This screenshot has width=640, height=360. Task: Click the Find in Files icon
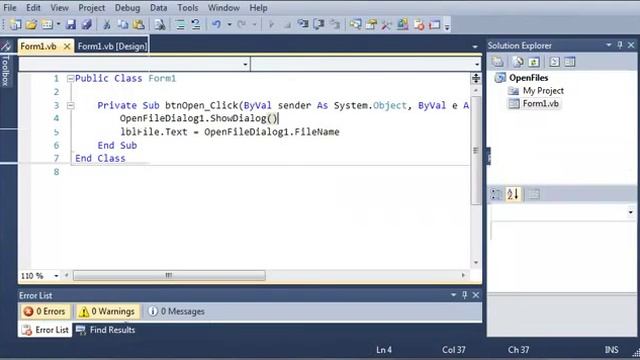160,24
